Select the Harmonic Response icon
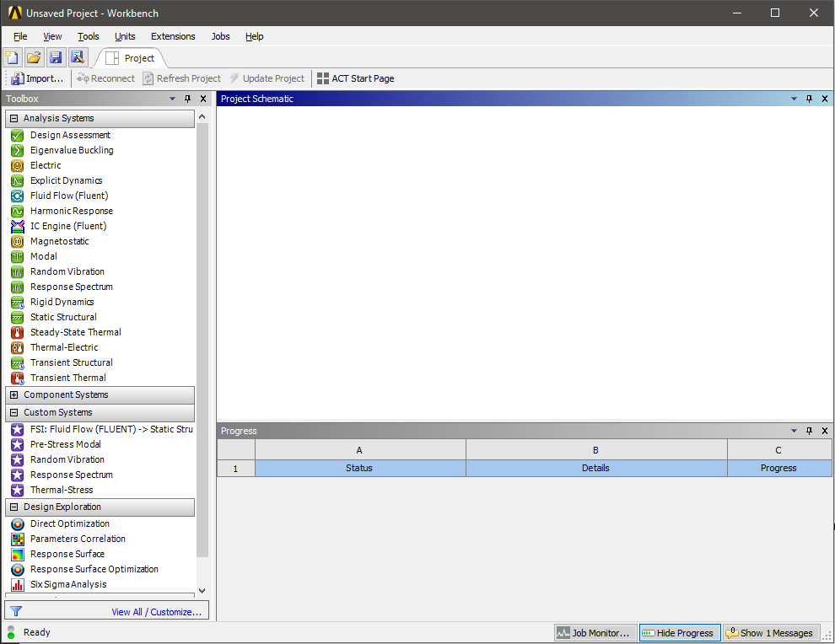This screenshot has width=835, height=644. [x=18, y=212]
